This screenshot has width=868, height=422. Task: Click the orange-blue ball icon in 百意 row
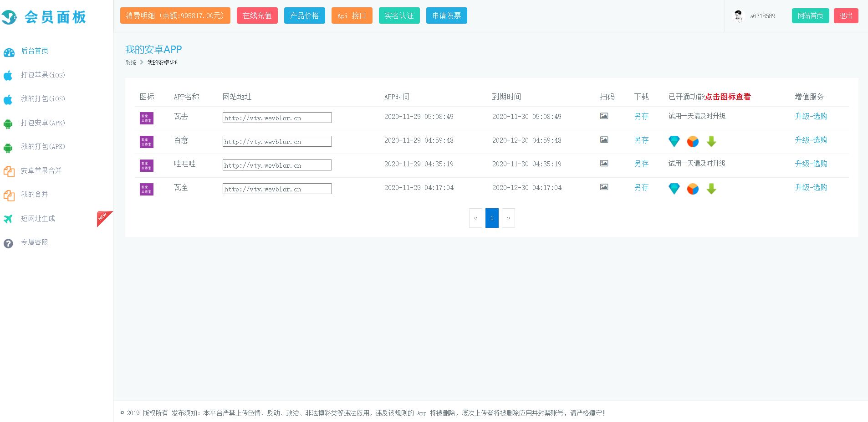[693, 142]
